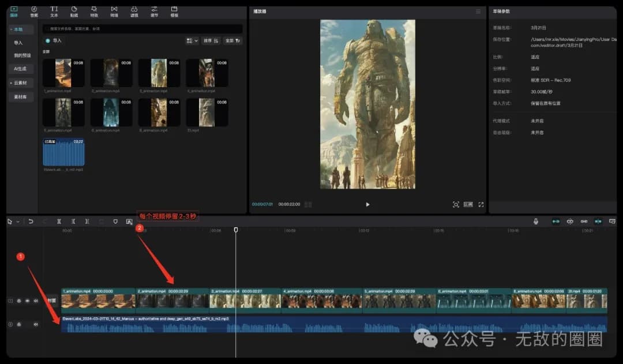623x364 pixels.
Task: Expand the 云素材 sidebar section
Action: click(x=20, y=83)
